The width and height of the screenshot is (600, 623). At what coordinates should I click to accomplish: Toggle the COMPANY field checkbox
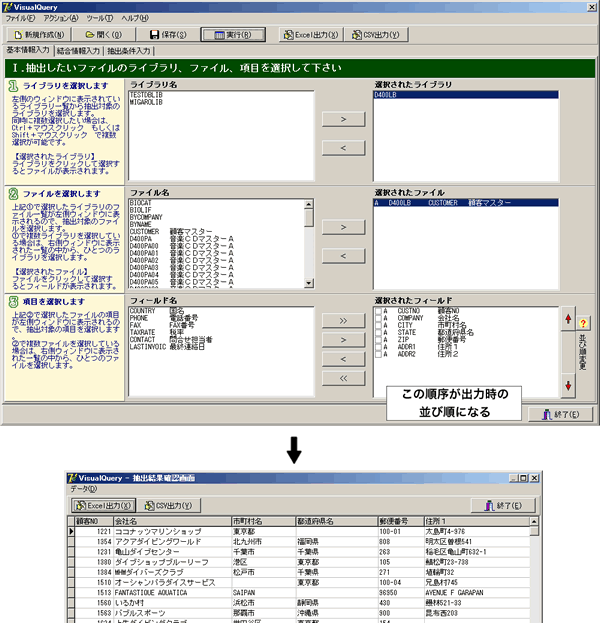pos(378,318)
